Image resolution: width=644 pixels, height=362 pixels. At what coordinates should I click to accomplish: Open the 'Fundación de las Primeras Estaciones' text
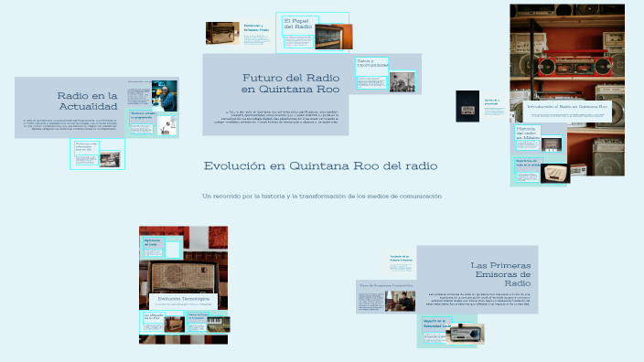401,258
